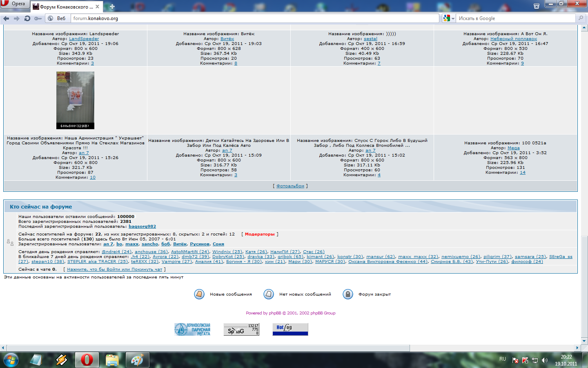
Task: Click the horizontal scrollbar right arrow
Action: click(x=577, y=348)
